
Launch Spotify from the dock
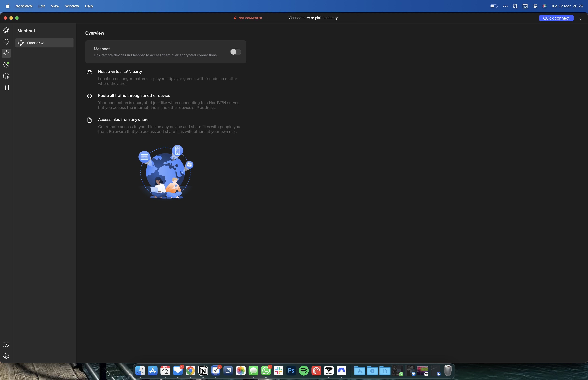pos(303,370)
